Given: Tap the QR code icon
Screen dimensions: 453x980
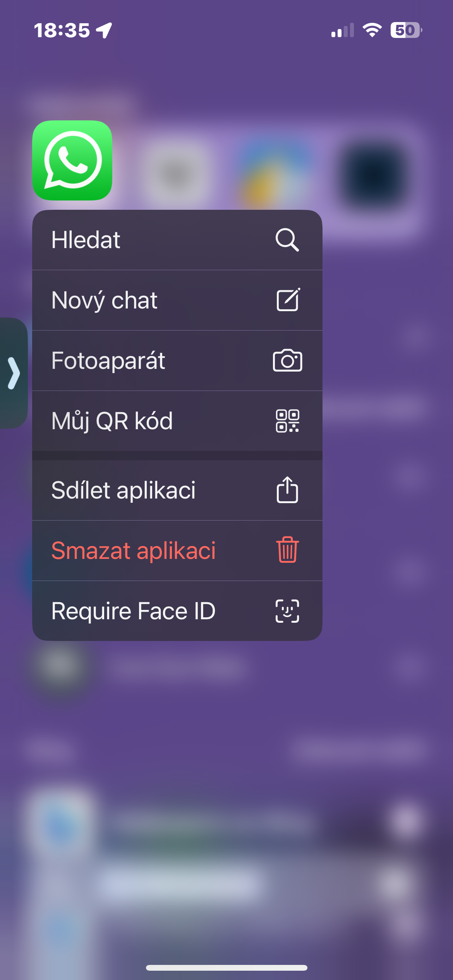Looking at the screenshot, I should 287,421.
